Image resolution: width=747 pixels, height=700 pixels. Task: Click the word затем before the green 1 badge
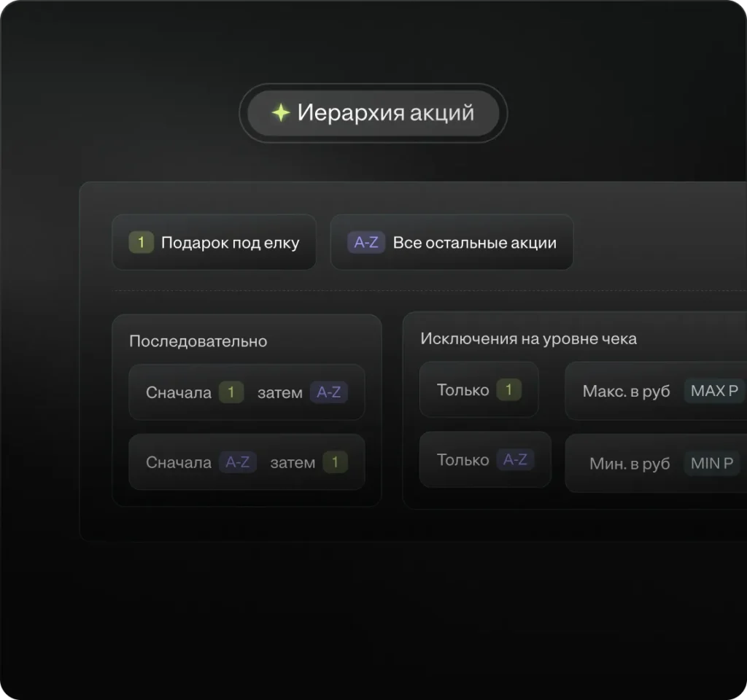click(293, 462)
